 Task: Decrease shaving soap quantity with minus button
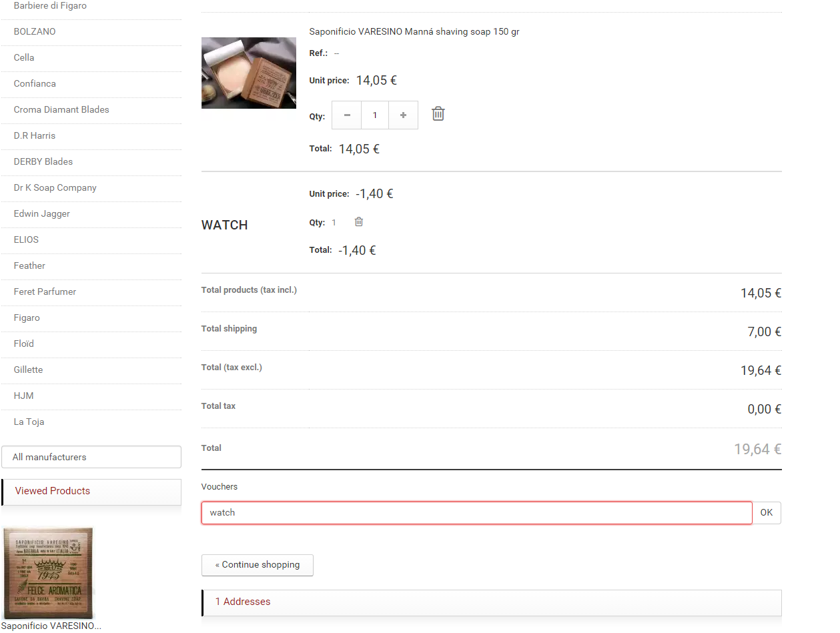point(347,115)
